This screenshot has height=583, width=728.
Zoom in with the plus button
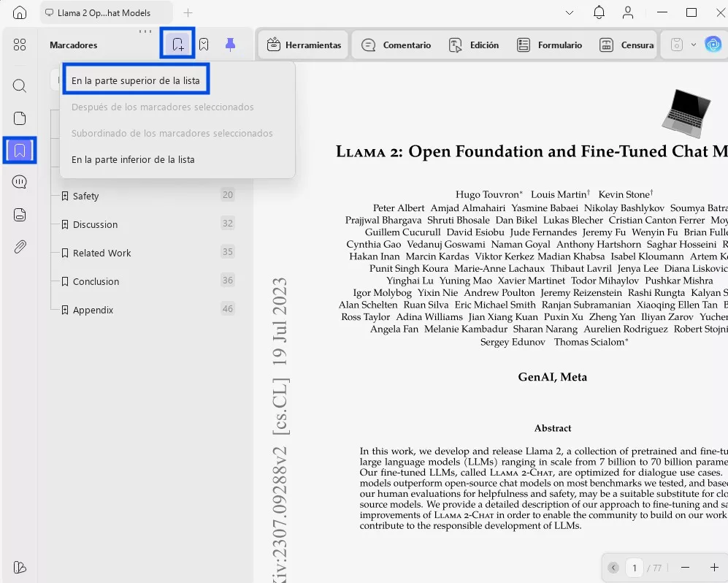point(714,567)
